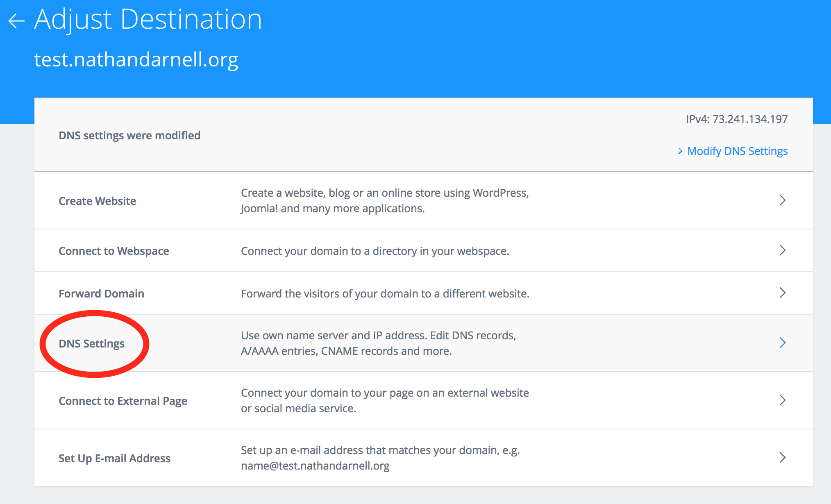Click the chevron on Forward Domain row
831x504 pixels.
tap(782, 293)
